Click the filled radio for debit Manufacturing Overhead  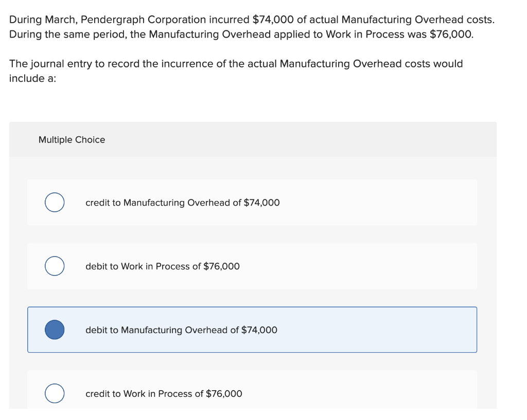[55, 330]
